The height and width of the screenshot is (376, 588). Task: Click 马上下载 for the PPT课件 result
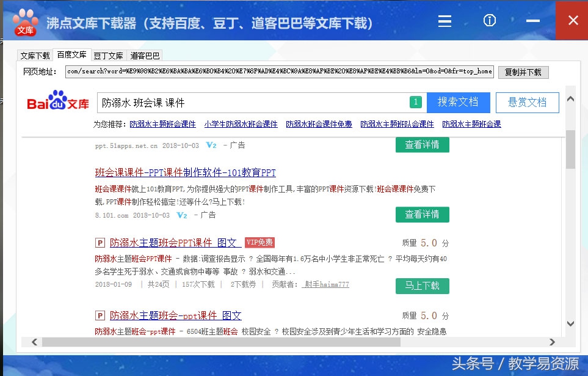pos(422,286)
